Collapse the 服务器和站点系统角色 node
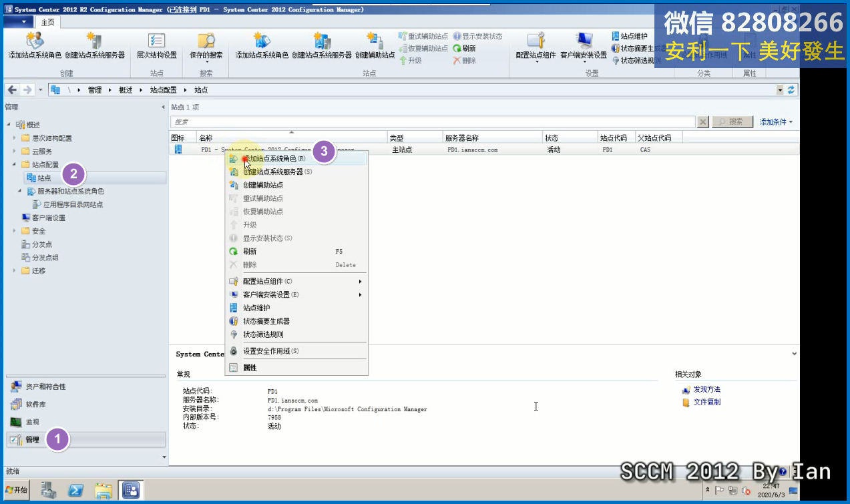Viewport: 850px width, 504px height. 20,191
